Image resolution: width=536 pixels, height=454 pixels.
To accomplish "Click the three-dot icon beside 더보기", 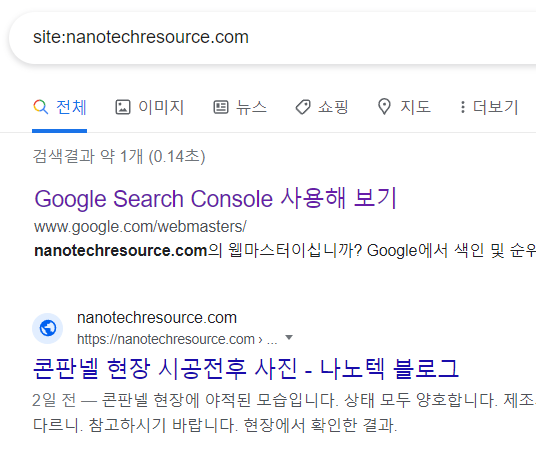I will coord(463,107).
